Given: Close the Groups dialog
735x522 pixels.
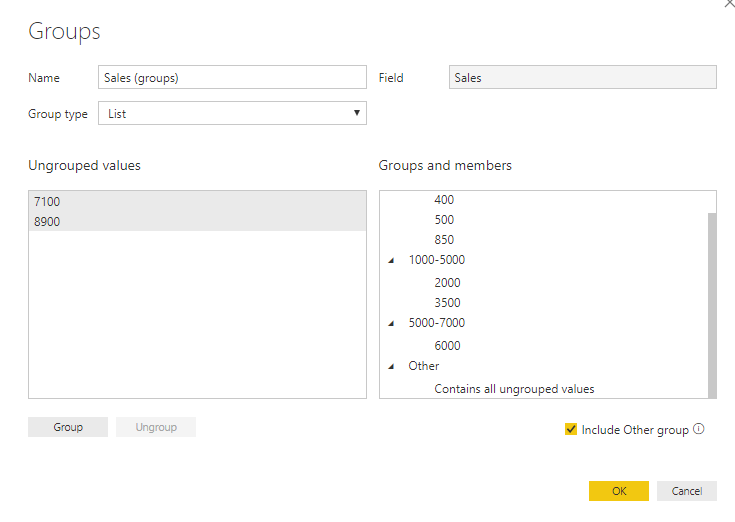Looking at the screenshot, I should (x=729, y=3).
